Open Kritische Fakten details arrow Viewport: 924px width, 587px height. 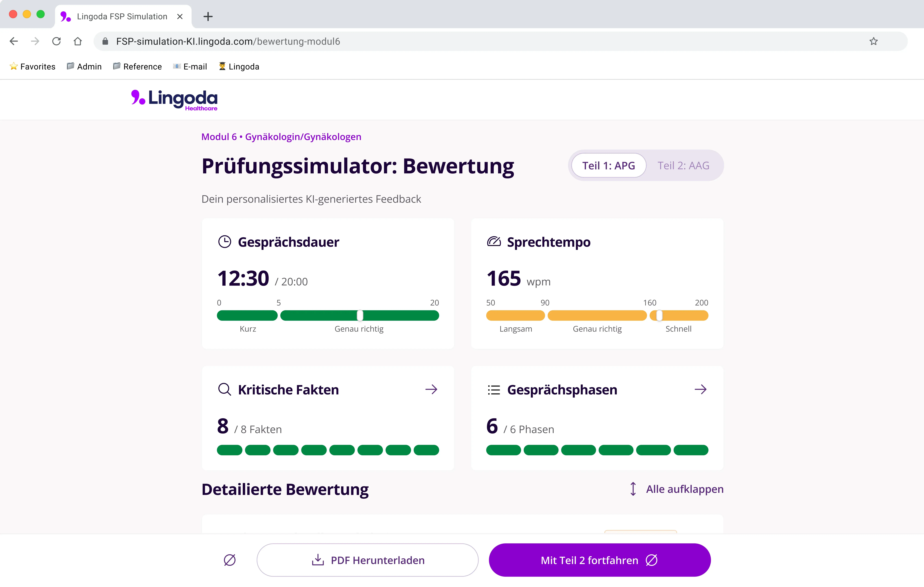[431, 390]
